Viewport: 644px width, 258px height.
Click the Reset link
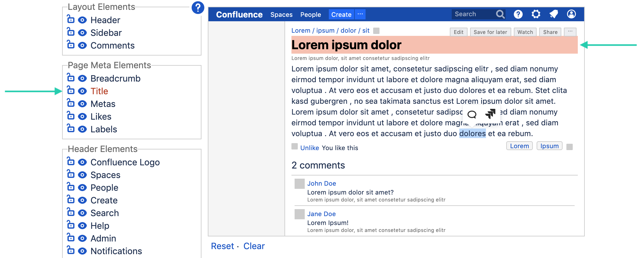pyautogui.click(x=222, y=246)
